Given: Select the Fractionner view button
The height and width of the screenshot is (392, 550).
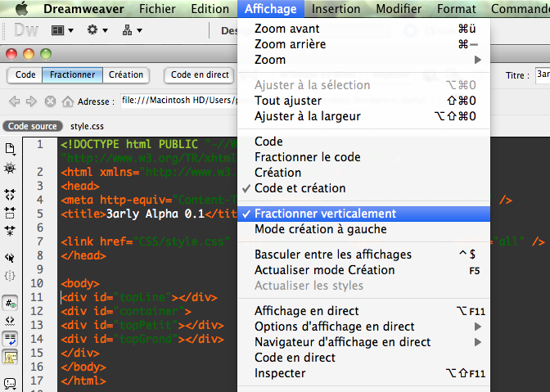Looking at the screenshot, I should pyautogui.click(x=72, y=74).
